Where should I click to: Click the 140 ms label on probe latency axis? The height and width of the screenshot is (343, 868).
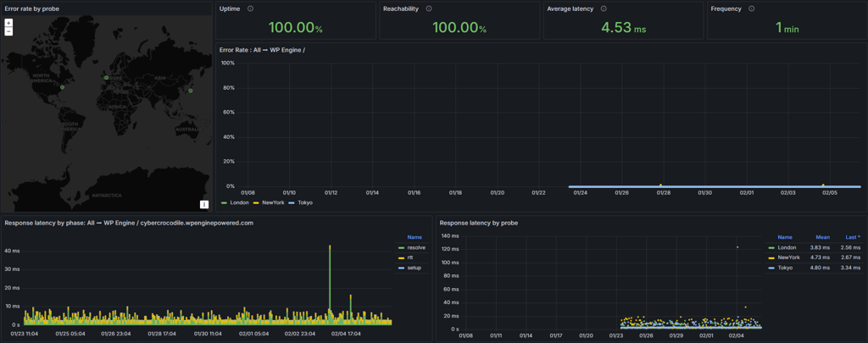pos(451,236)
